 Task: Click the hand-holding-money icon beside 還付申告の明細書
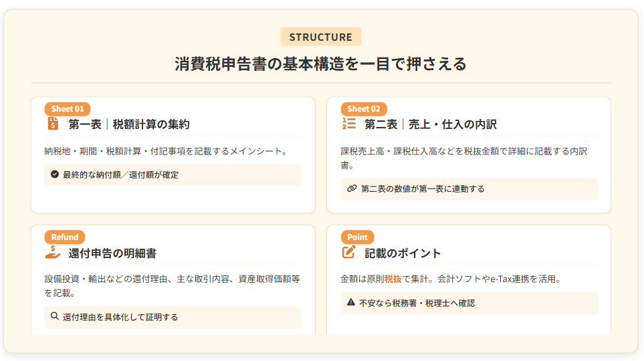53,253
